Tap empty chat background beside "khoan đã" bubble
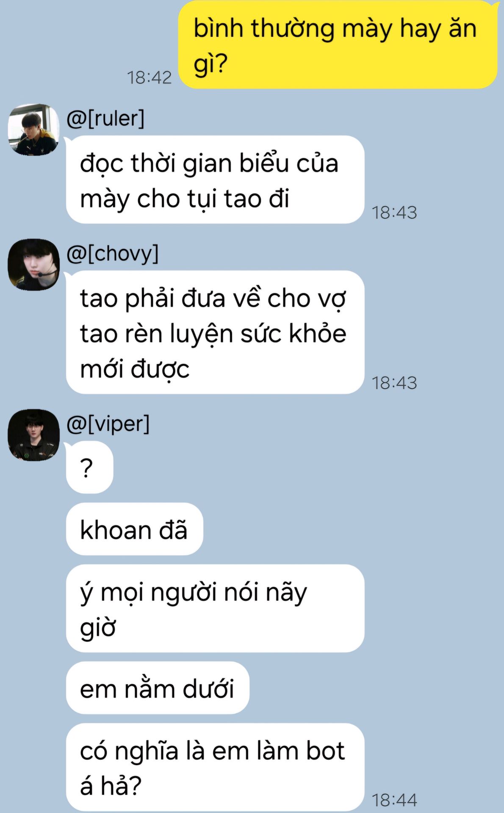This screenshot has width=504, height=813. [339, 529]
